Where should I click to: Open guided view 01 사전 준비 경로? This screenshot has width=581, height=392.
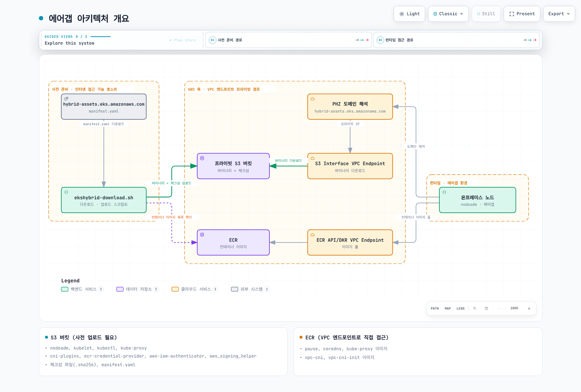pyautogui.click(x=289, y=40)
